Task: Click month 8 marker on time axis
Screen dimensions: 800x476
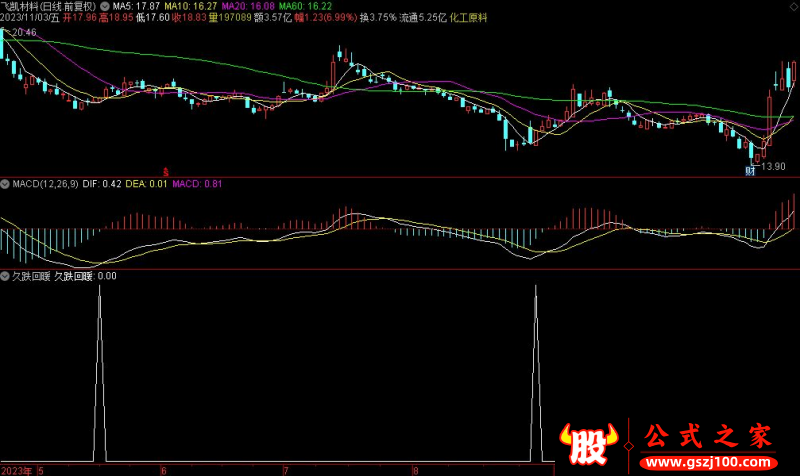Action: (416, 471)
